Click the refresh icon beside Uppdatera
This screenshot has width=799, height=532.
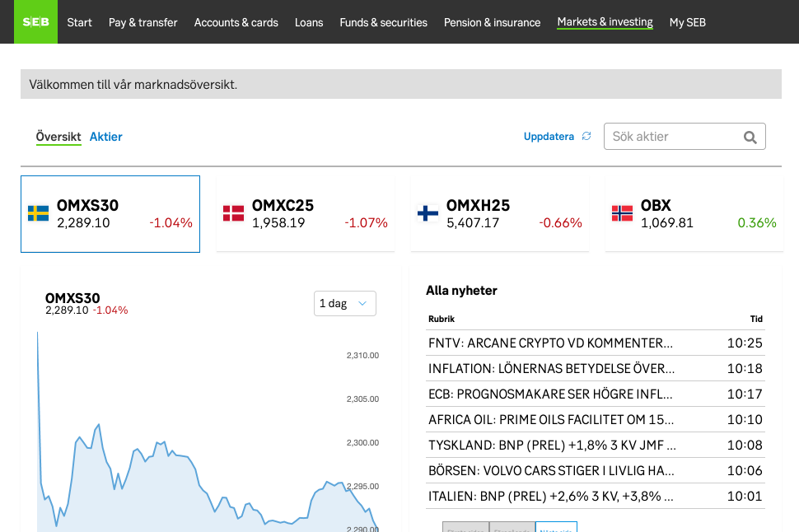pyautogui.click(x=586, y=136)
